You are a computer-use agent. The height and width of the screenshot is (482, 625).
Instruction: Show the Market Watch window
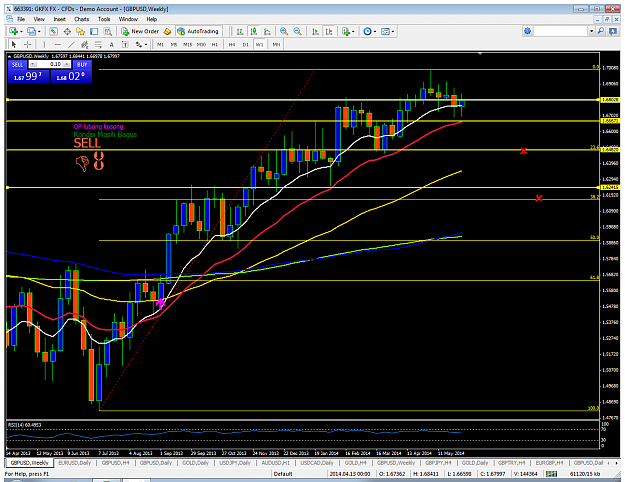tap(53, 31)
